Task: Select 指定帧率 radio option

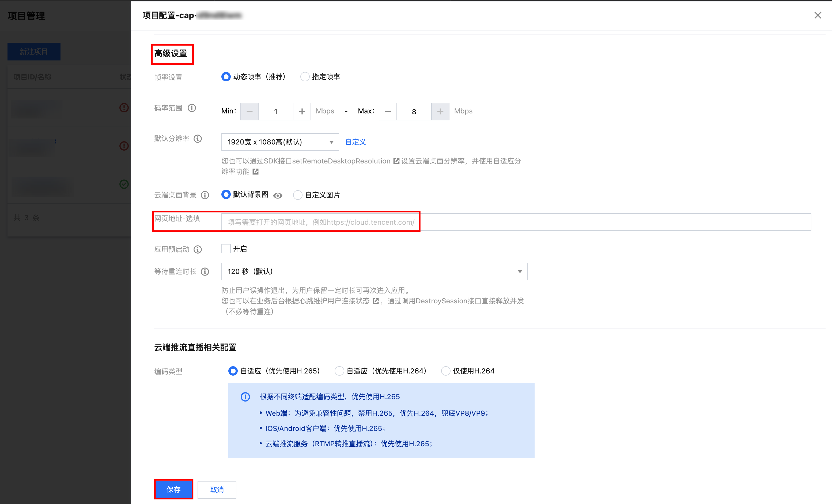Action: click(x=305, y=77)
